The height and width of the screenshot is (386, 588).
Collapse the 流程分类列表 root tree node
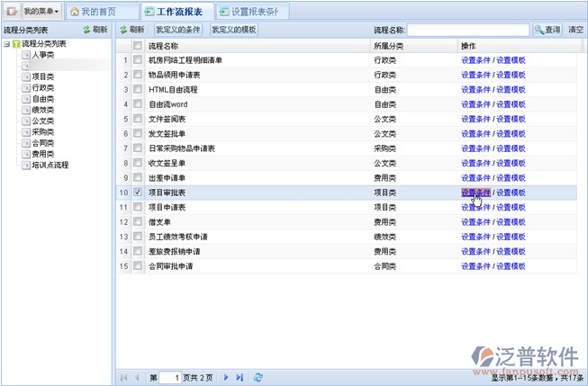[7, 43]
